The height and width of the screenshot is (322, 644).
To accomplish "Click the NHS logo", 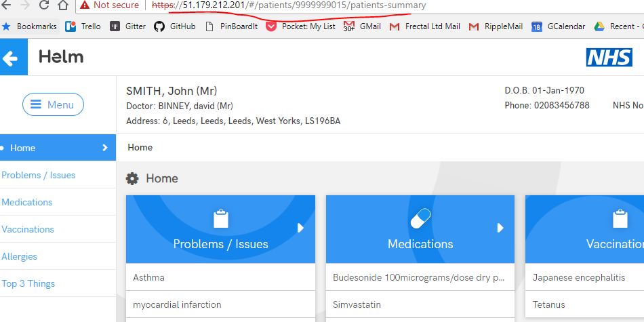I will pos(609,57).
